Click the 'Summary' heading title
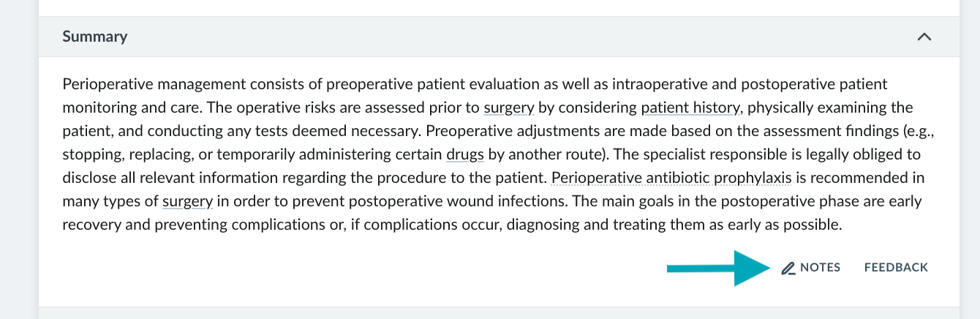The image size is (980, 319). tap(95, 37)
